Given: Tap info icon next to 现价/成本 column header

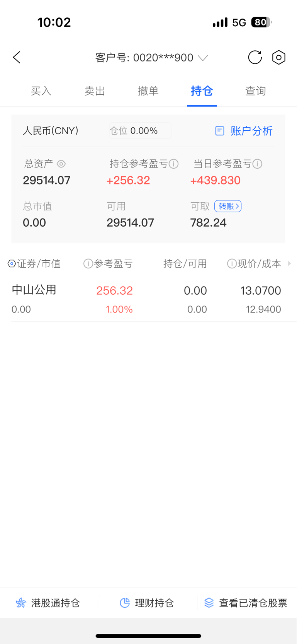Looking at the screenshot, I should 232,264.
